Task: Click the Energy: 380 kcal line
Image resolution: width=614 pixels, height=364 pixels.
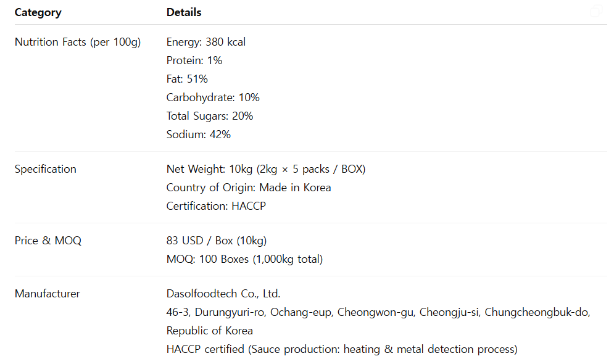Action: [206, 42]
